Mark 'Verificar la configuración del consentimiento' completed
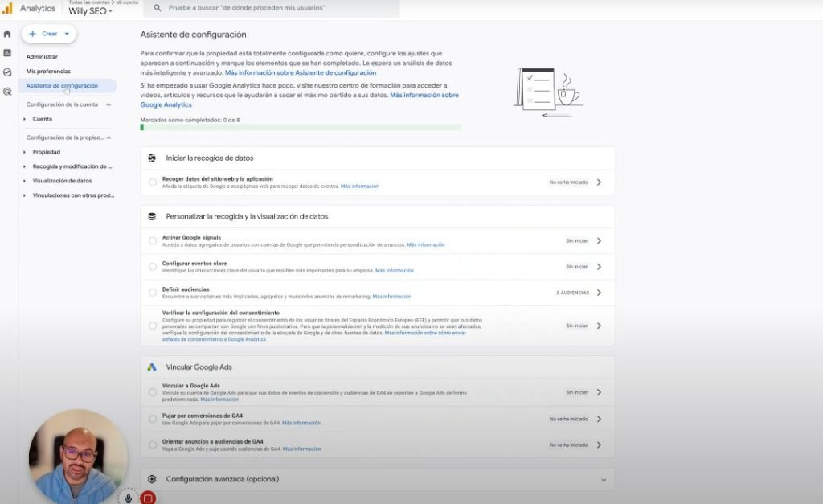Viewport: 823px width, 504px height. tap(152, 326)
